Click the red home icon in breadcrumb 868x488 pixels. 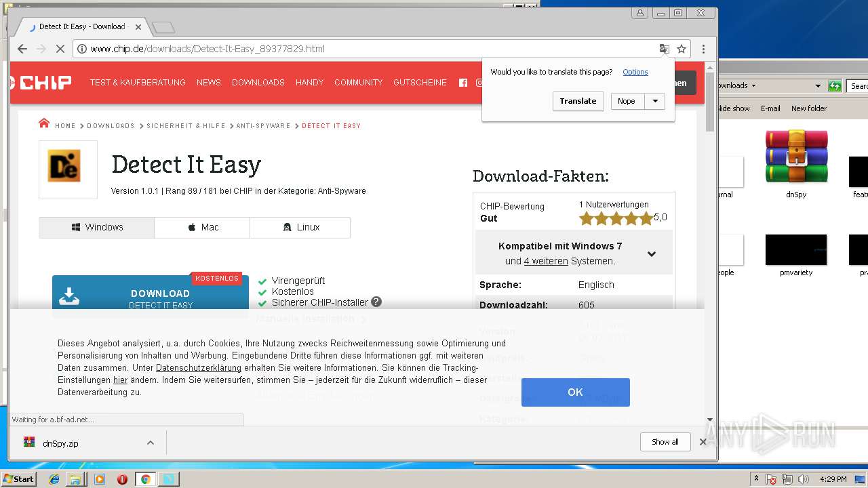pos(44,123)
